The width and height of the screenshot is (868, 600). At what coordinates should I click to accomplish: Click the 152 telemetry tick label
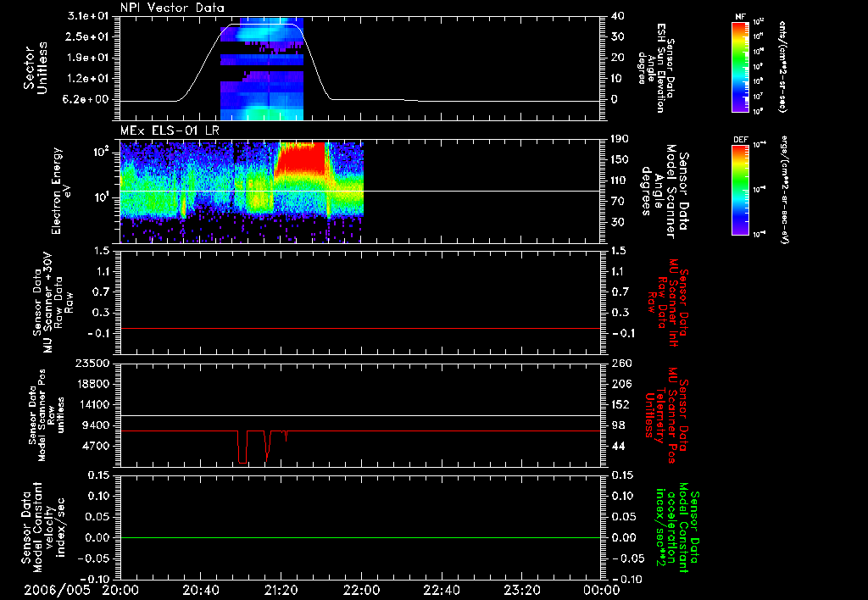(620, 404)
